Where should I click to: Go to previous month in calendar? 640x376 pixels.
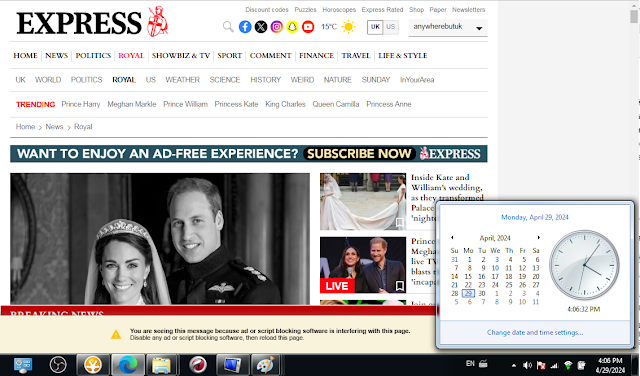[452, 238]
